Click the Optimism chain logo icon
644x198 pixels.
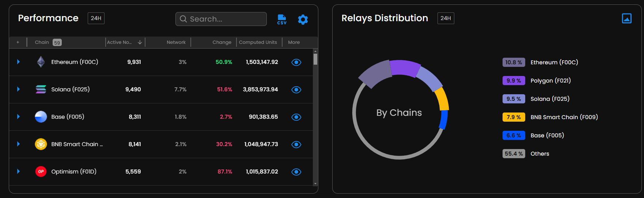coord(41,172)
